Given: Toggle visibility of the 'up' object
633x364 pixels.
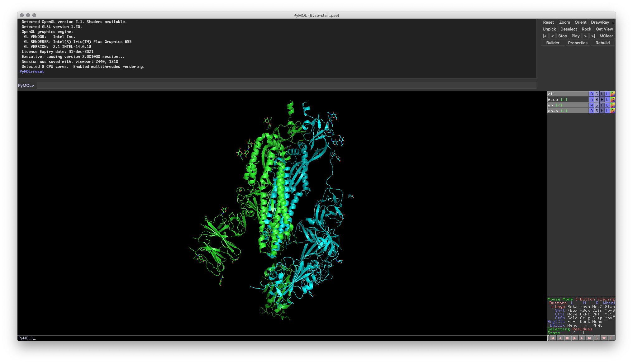Looking at the screenshot, I should [x=568, y=105].
